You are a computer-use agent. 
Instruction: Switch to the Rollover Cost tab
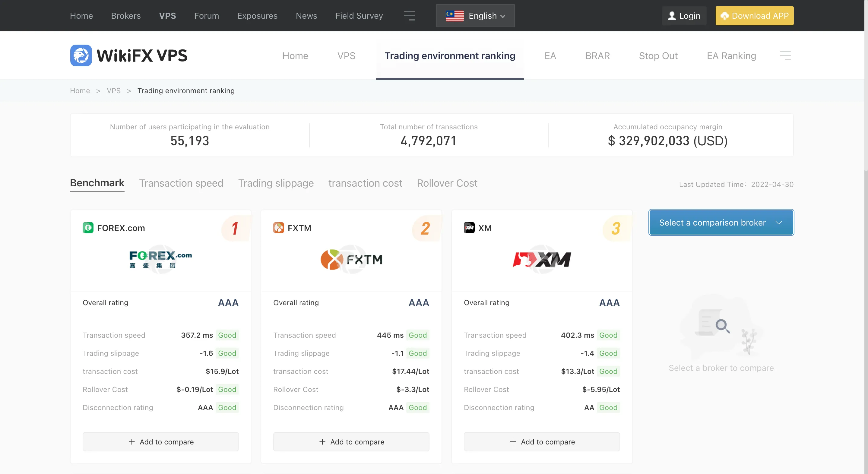click(447, 183)
